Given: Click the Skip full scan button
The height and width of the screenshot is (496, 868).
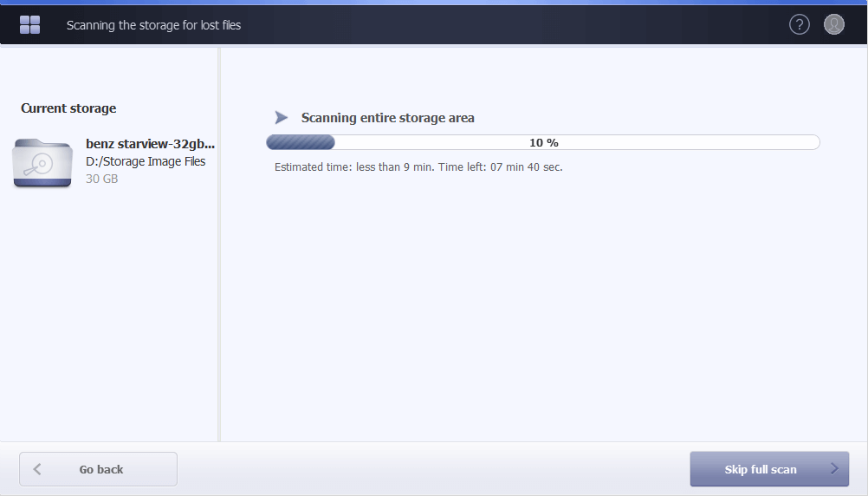Looking at the screenshot, I should 769,469.
